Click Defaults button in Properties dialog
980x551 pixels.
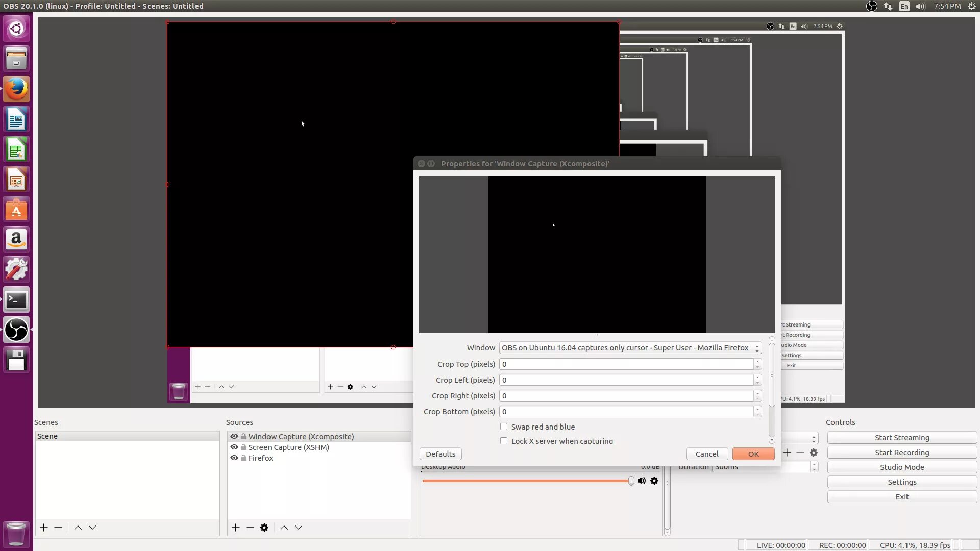coord(440,454)
